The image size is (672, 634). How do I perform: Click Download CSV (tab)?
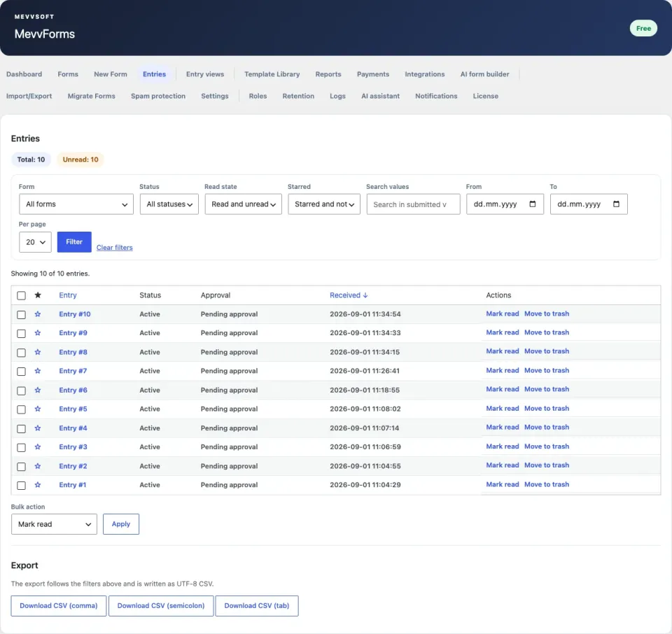[257, 606]
